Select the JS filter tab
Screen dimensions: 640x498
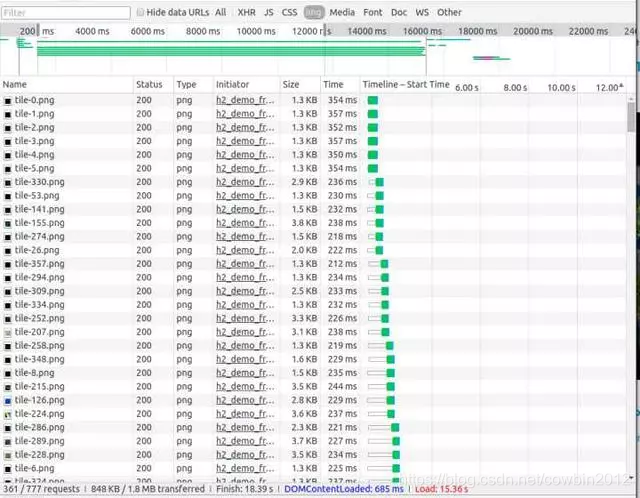click(x=269, y=12)
